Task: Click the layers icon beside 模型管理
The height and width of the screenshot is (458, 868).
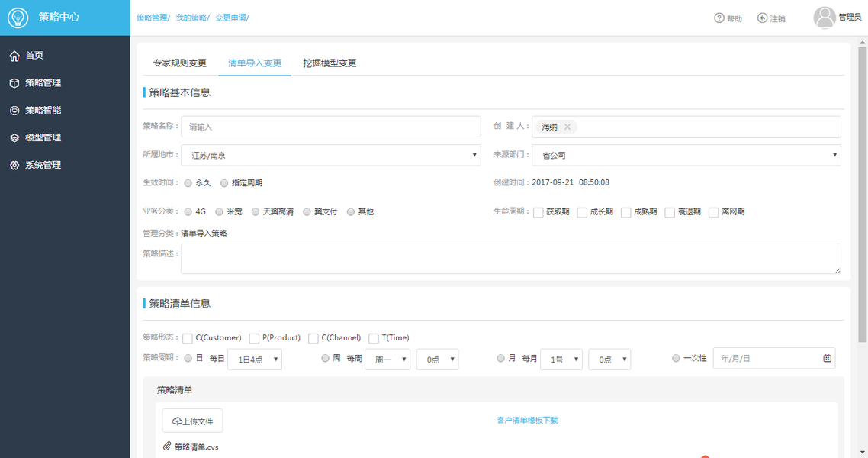Action: (x=14, y=138)
